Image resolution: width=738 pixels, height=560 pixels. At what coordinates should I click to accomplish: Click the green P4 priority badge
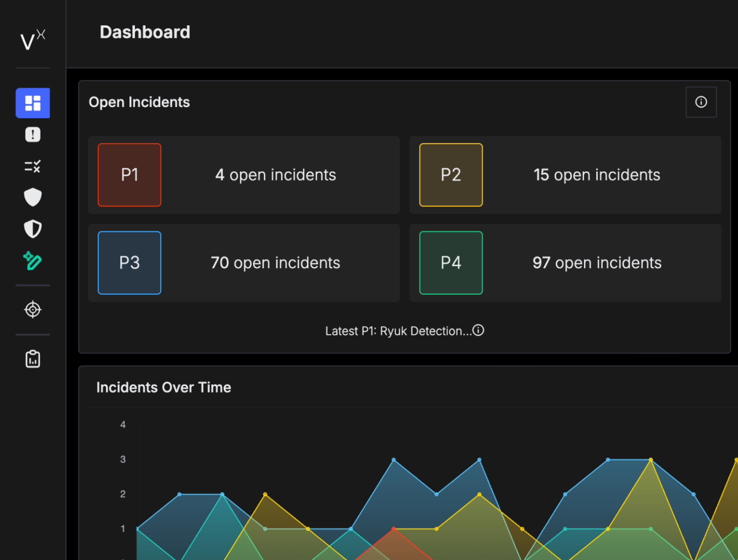click(x=451, y=263)
